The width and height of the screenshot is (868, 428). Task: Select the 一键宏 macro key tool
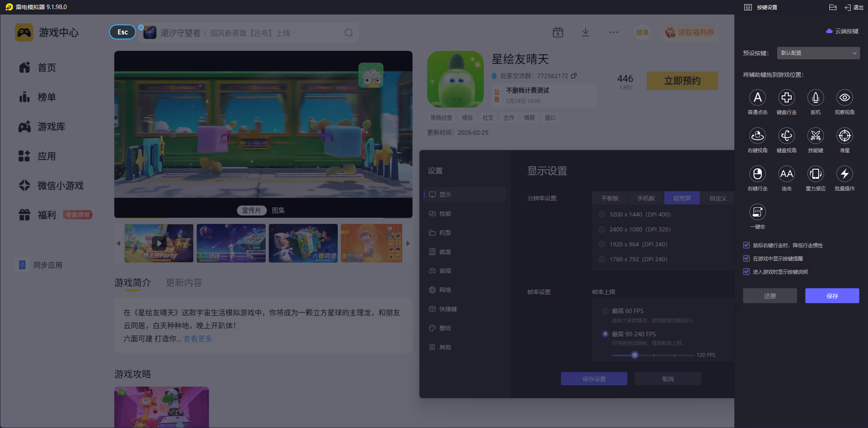757,212
